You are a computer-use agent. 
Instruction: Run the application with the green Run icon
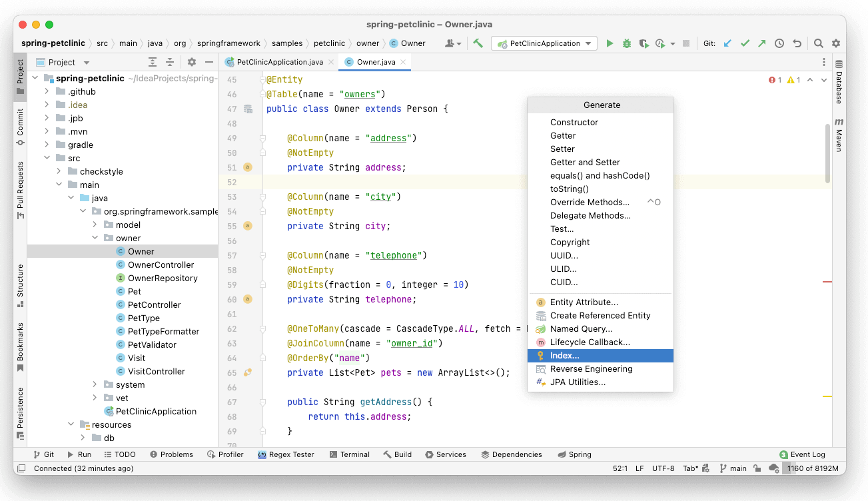pos(610,43)
